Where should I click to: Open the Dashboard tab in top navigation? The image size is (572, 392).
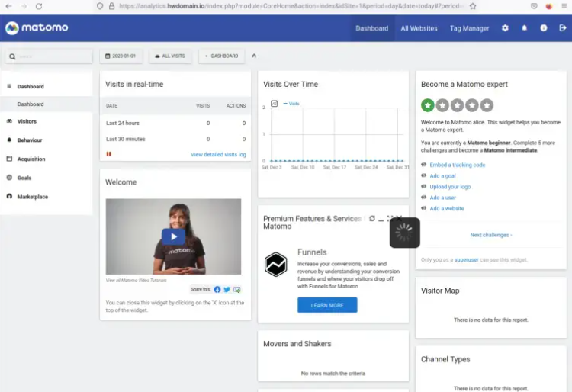[x=371, y=28]
